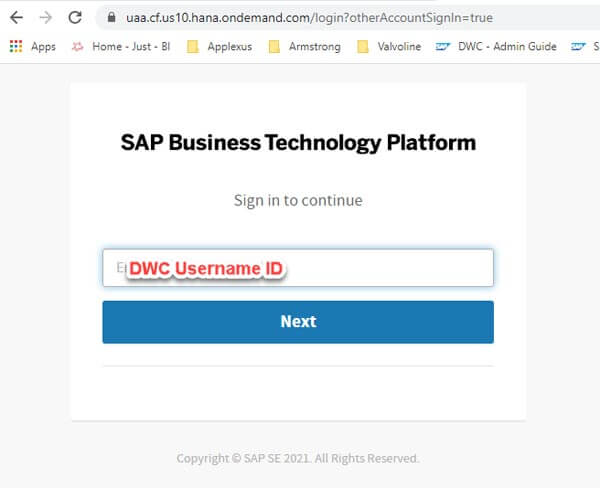Click the blue Next button
600x488 pixels.
298,322
